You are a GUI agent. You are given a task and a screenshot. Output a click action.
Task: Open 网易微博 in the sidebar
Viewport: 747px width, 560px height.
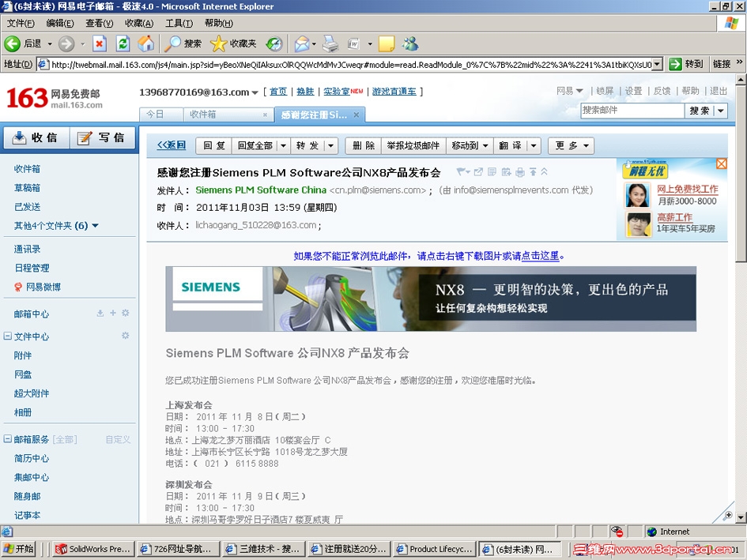[x=38, y=287]
